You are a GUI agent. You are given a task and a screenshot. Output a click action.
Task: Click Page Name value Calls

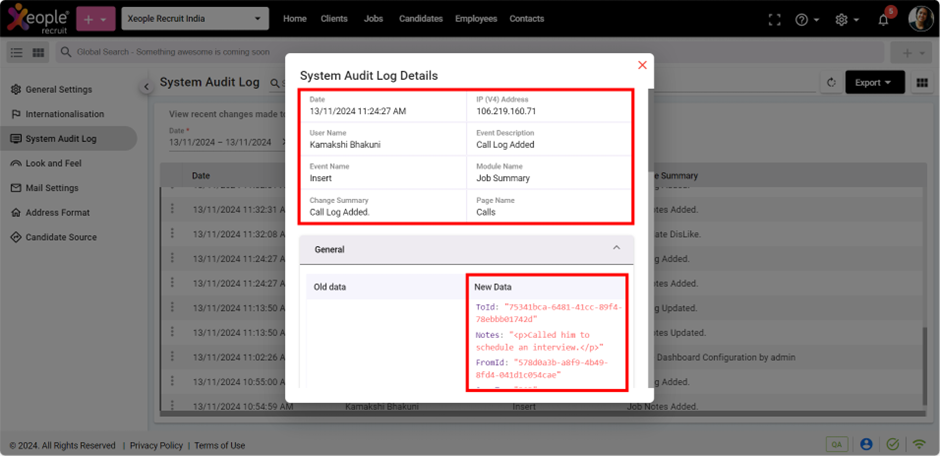(x=486, y=212)
